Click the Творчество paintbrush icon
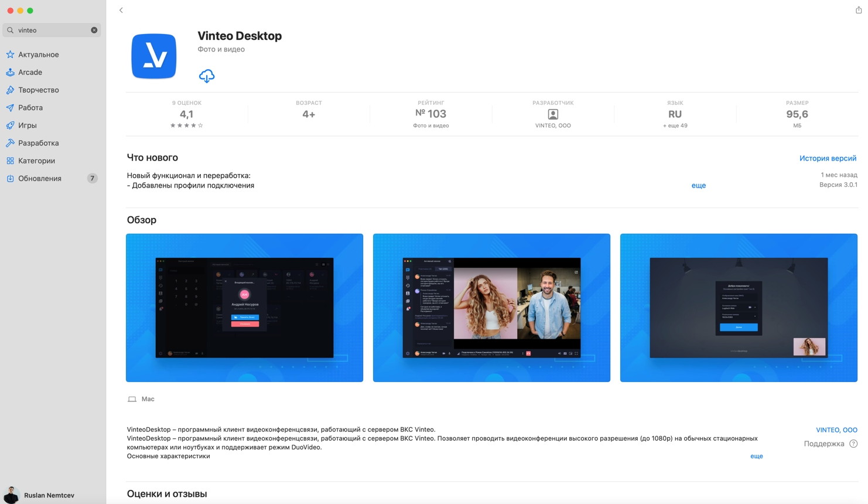The image size is (868, 504). point(10,90)
